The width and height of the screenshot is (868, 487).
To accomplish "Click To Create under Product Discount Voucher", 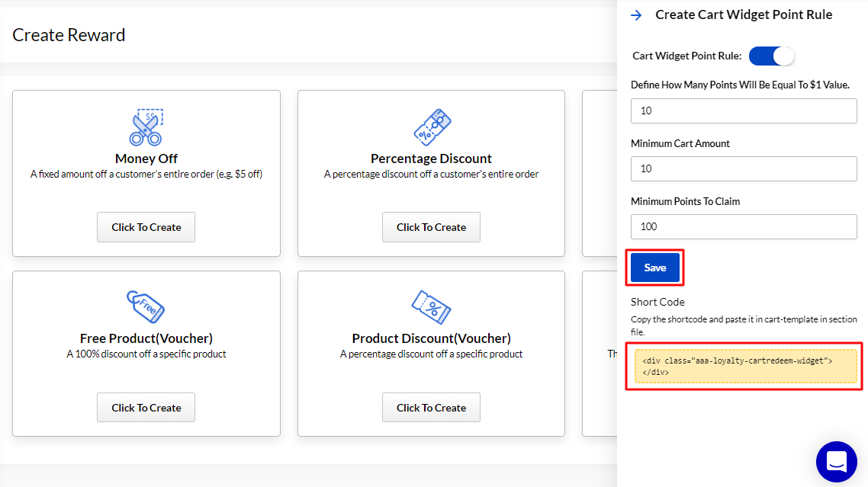I will [x=431, y=407].
